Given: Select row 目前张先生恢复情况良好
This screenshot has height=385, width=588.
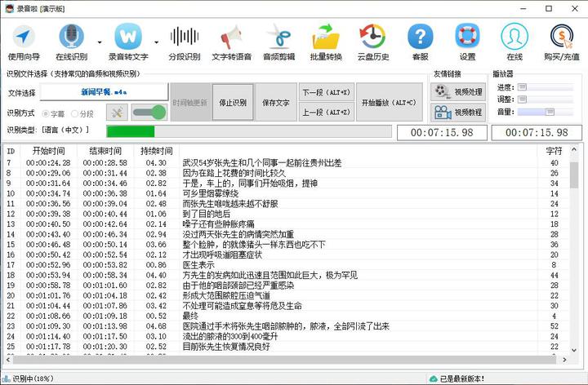Looking at the screenshot, I should (x=287, y=347).
